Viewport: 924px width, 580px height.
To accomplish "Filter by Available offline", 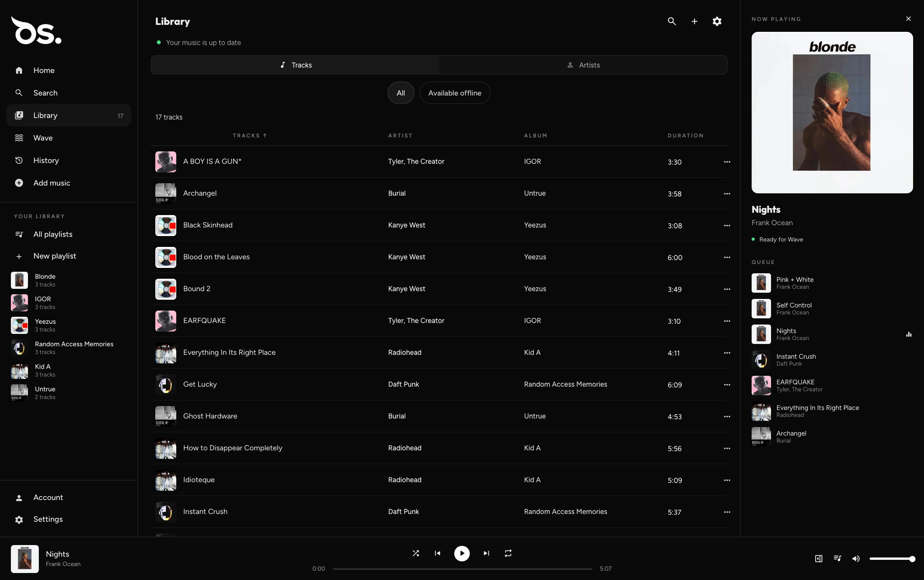I will click(x=455, y=93).
